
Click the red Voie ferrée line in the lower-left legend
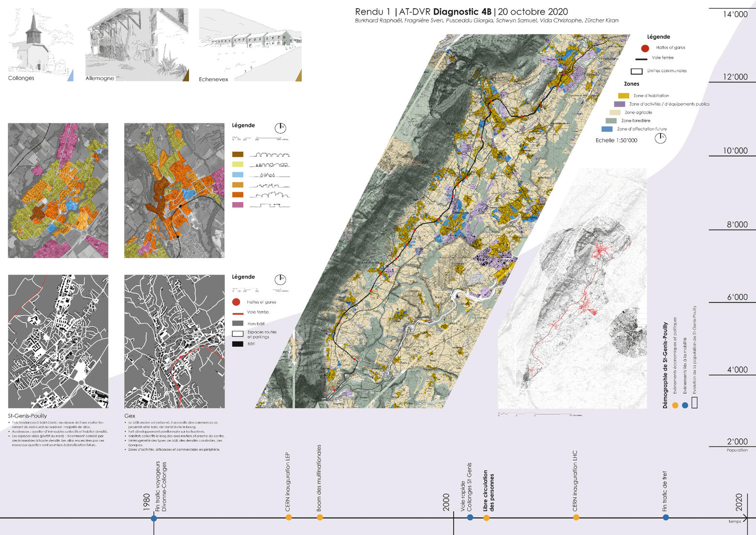tap(237, 313)
